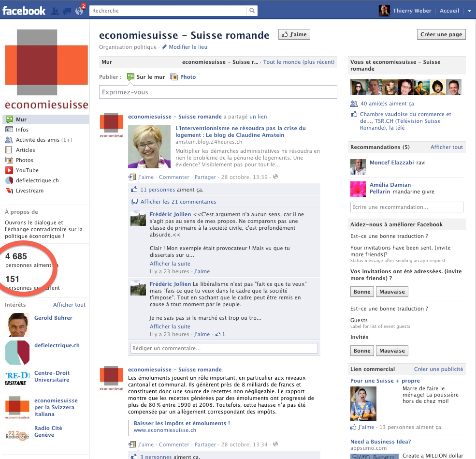Like the 28 octobre 13:39 post
Image resolution: width=476 pixels, height=459 pixels.
[x=146, y=177]
